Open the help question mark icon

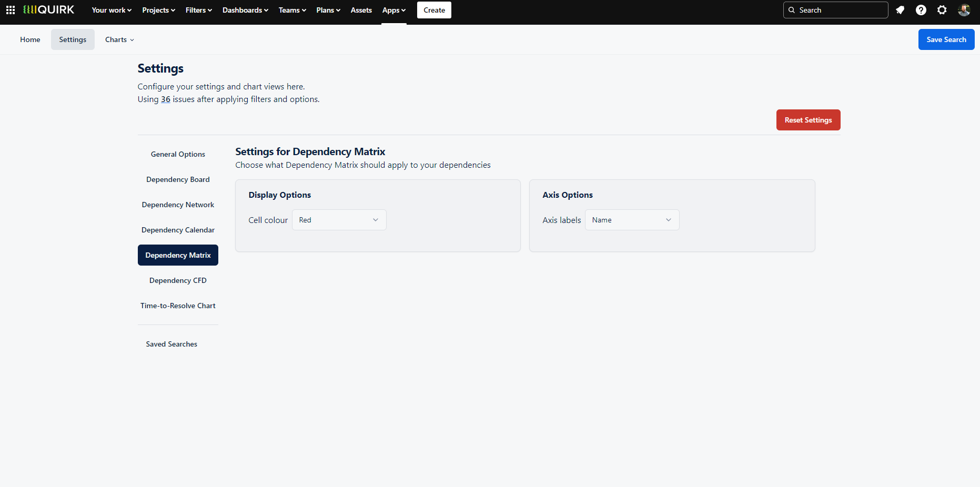point(921,10)
